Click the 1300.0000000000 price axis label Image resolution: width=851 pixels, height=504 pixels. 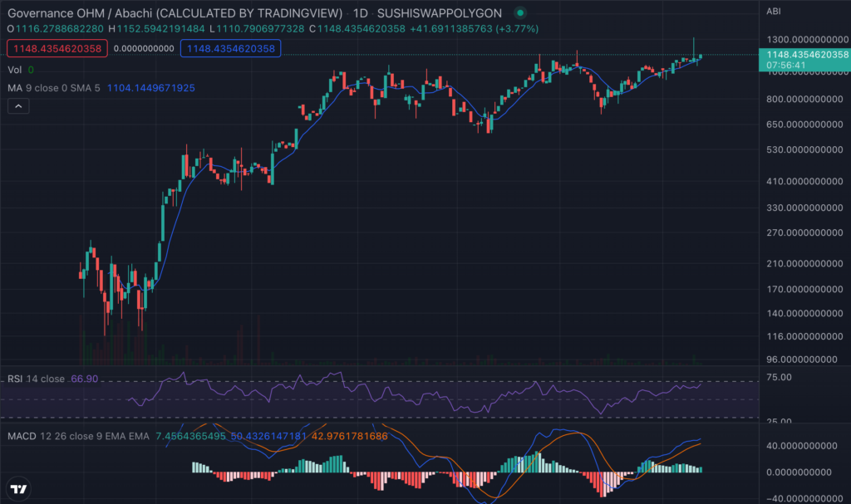tap(808, 40)
